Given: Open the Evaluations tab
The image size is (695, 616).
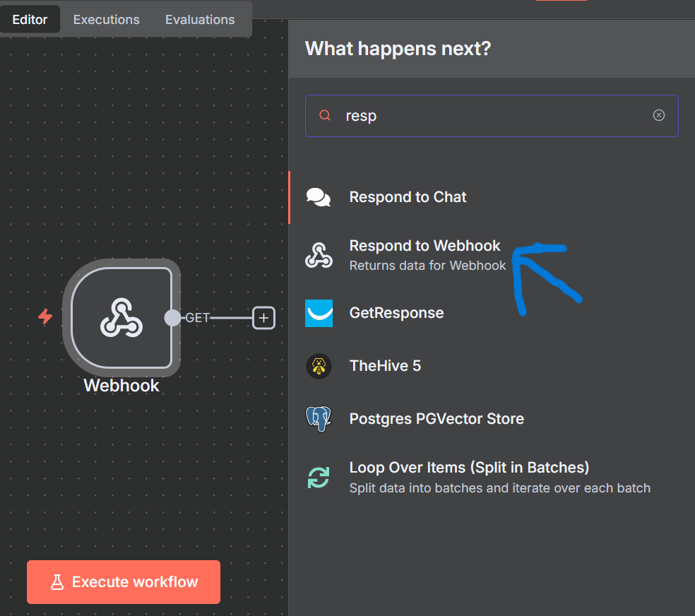Looking at the screenshot, I should 200,20.
